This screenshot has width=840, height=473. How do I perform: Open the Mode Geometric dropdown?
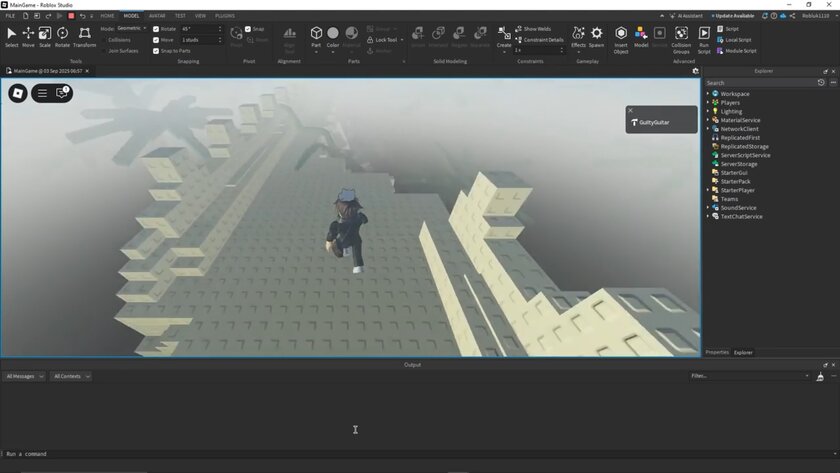pos(132,28)
